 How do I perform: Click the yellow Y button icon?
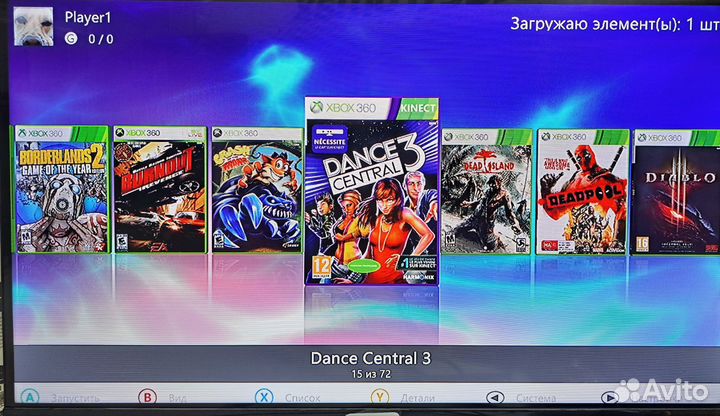pyautogui.click(x=380, y=397)
